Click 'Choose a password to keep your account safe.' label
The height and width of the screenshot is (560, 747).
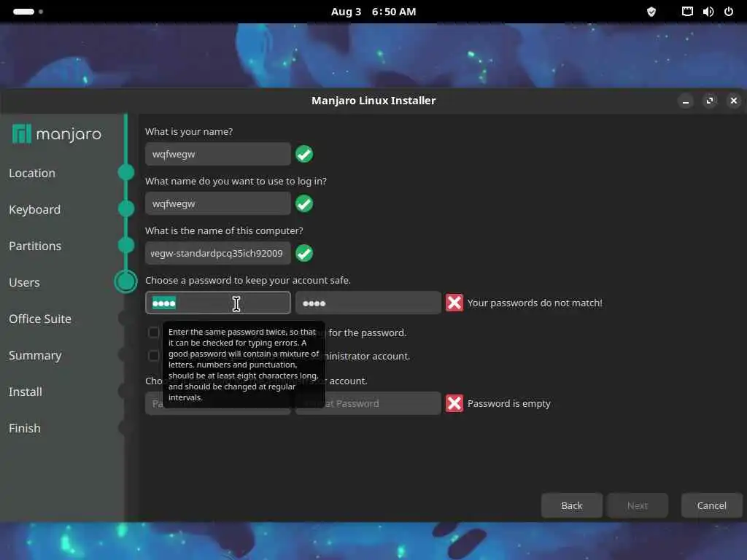(x=248, y=280)
